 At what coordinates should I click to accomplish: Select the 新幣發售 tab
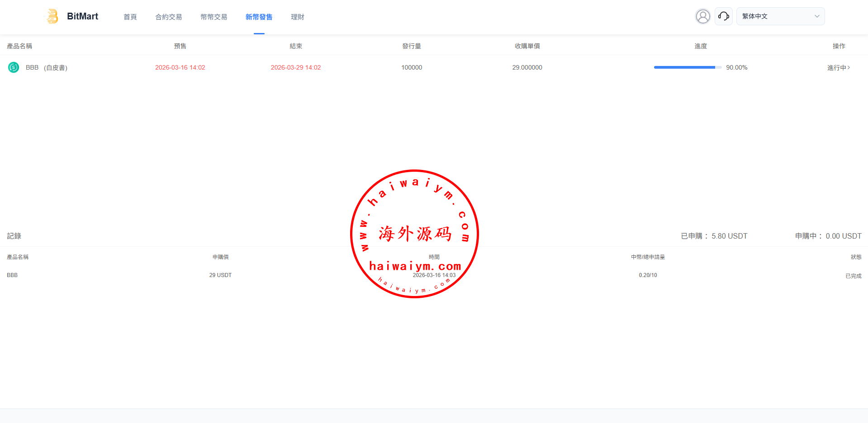click(259, 17)
